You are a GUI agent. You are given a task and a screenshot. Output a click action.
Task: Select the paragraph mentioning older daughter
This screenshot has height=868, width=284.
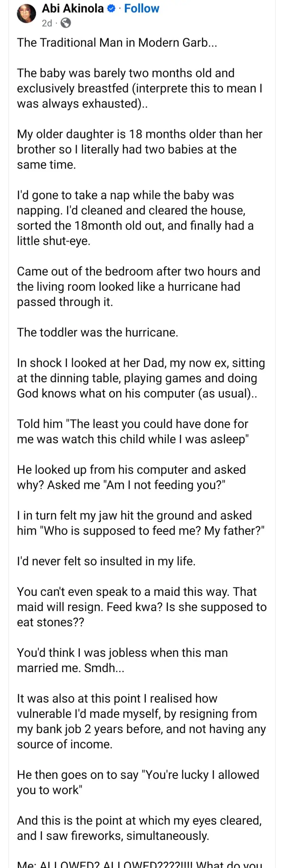(x=139, y=149)
